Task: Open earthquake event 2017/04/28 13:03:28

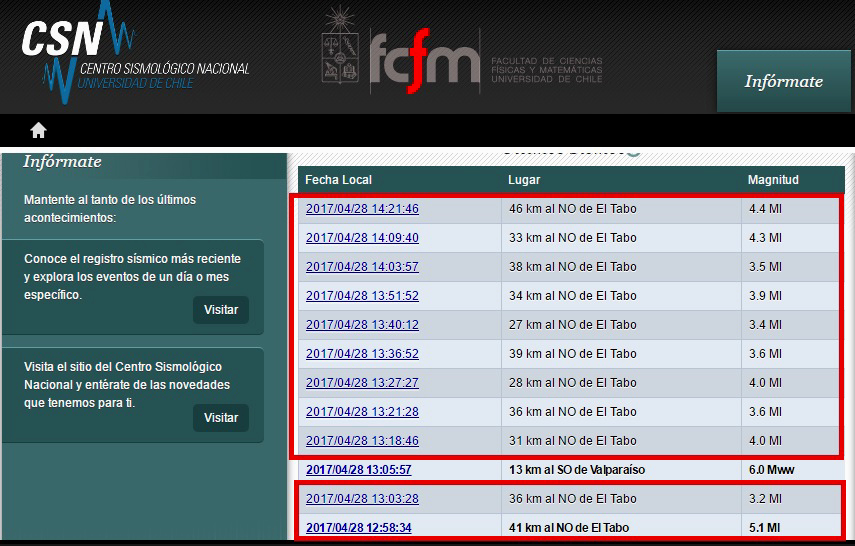Action: point(362,499)
